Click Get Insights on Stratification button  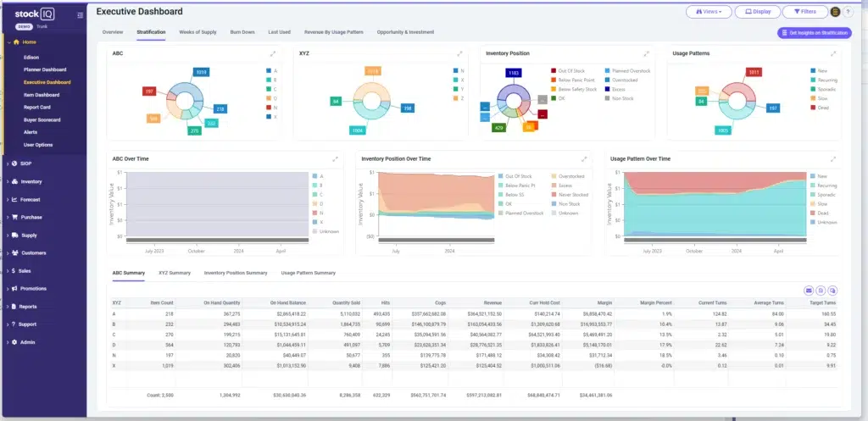815,33
